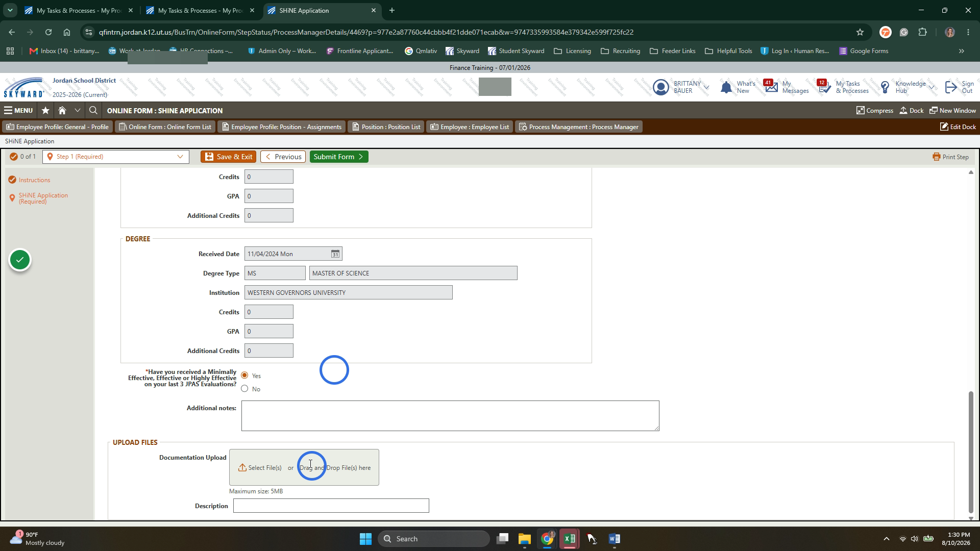Click Compress view button
The width and height of the screenshot is (980, 551).
(x=875, y=110)
